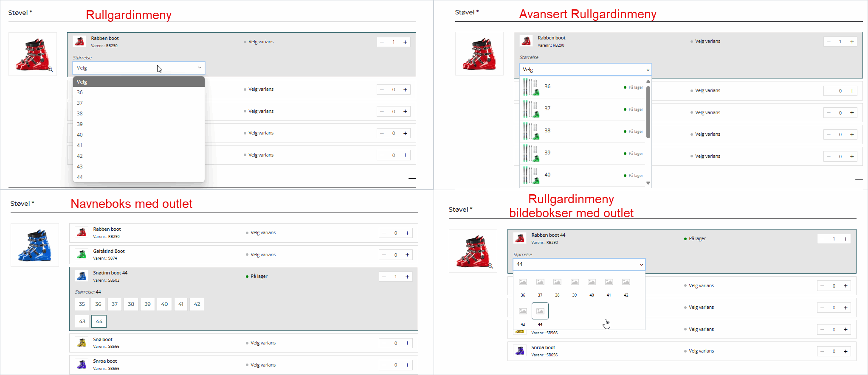
Task: Choose size box 43 under Snøtinn boot 44
Action: [x=82, y=322]
